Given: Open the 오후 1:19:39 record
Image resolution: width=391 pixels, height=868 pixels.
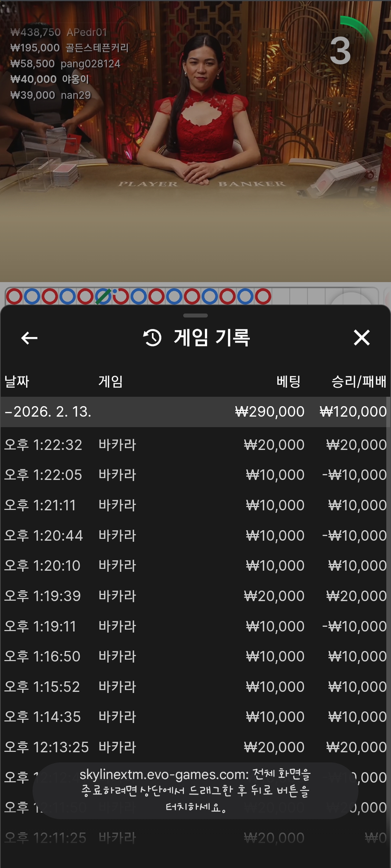Looking at the screenshot, I should (195, 596).
